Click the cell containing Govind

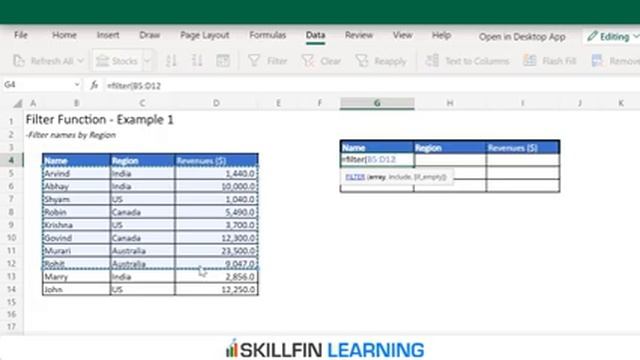click(76, 238)
